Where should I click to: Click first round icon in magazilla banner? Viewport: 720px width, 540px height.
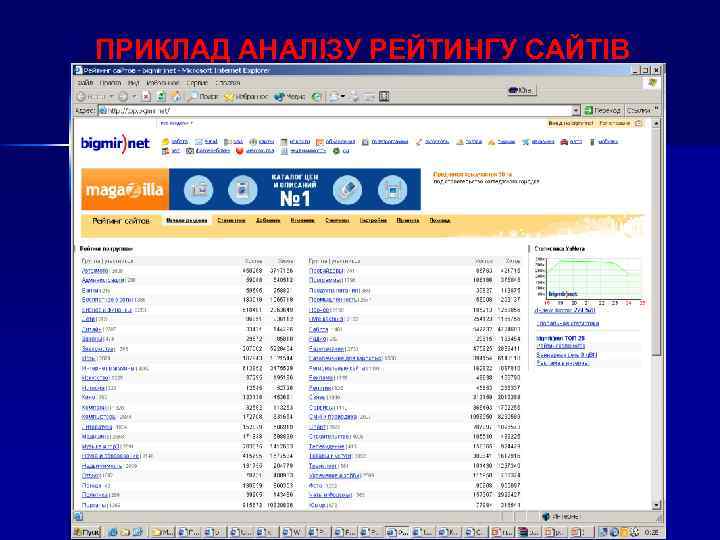coord(198,189)
